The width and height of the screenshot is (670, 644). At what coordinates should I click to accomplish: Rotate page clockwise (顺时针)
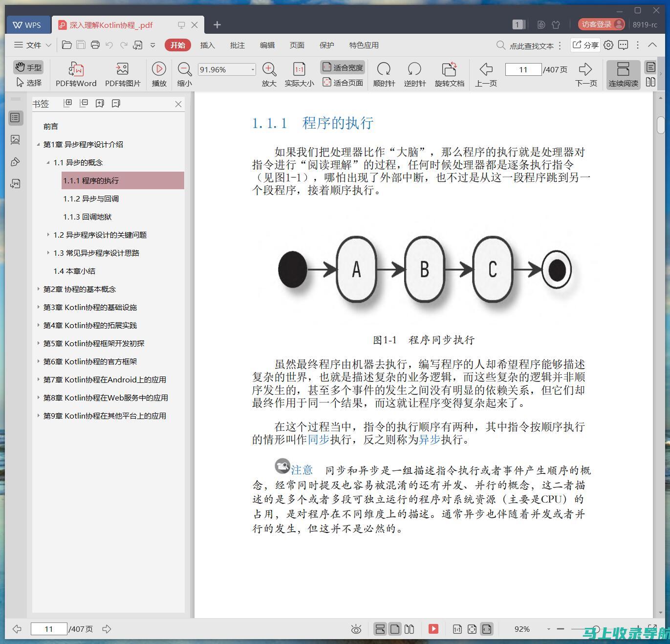click(384, 74)
